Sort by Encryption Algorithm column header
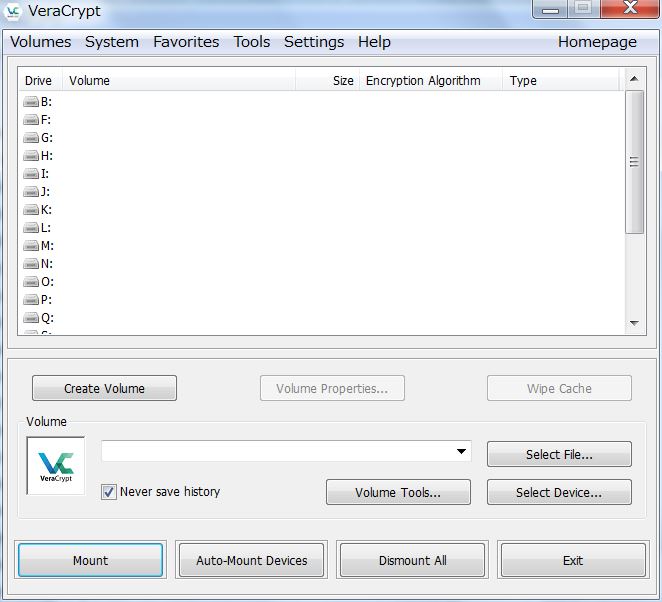 pos(431,80)
